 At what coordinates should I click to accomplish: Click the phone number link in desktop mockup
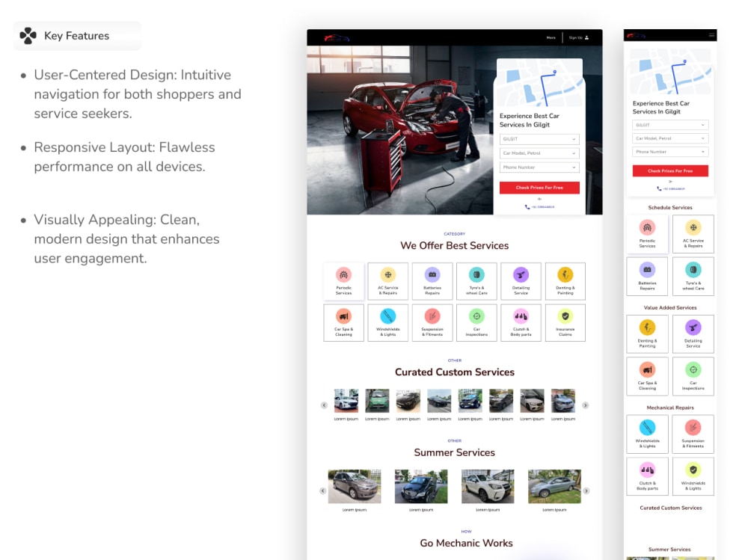(539, 207)
